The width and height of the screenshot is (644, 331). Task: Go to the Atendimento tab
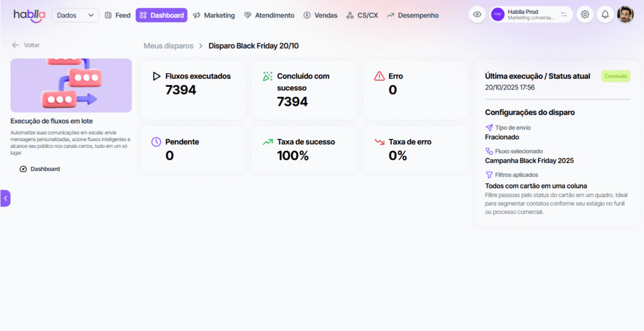(x=269, y=15)
